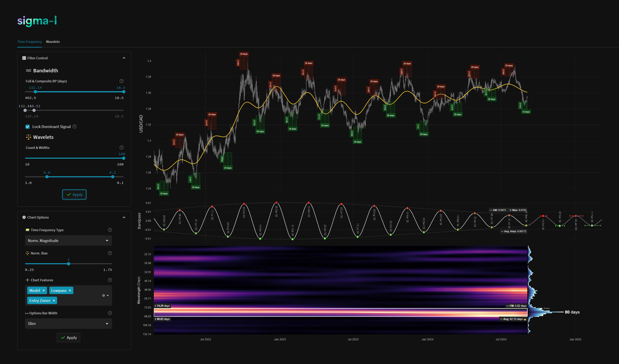Open help for Norm. Bias

tap(110, 253)
